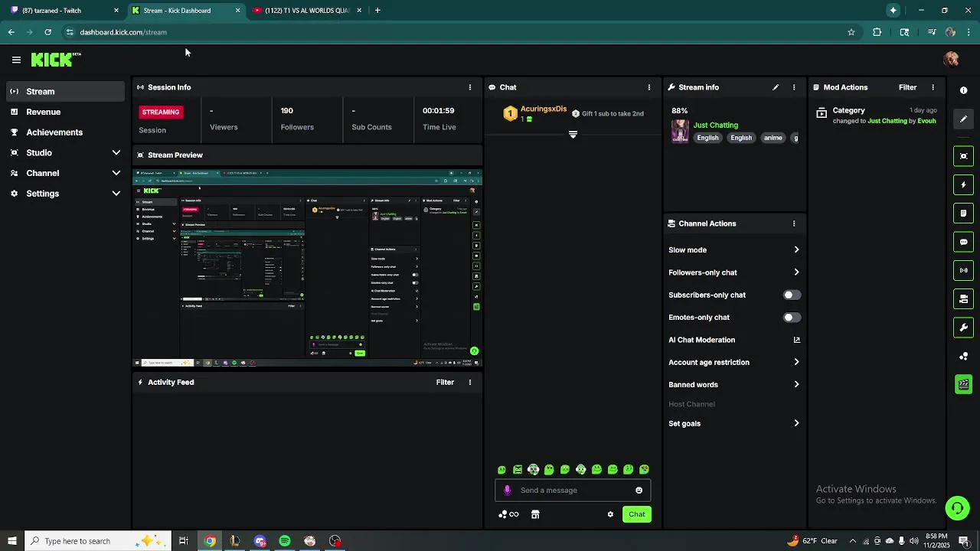980x551 pixels.
Task: Click the info icon in right sidebar
Action: click(x=964, y=90)
